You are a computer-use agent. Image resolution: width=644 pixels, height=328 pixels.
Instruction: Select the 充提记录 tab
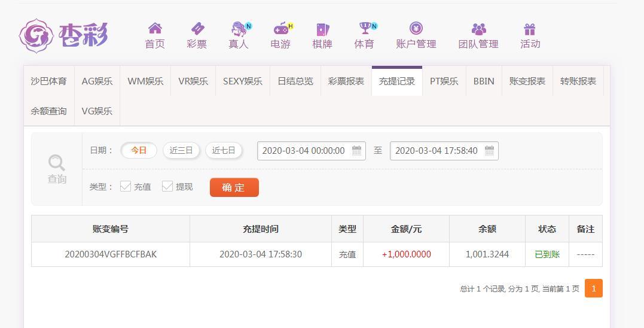(x=397, y=81)
